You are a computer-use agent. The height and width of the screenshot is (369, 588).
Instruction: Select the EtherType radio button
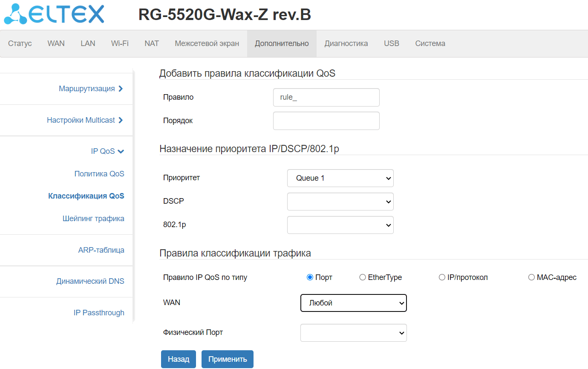[x=363, y=277]
